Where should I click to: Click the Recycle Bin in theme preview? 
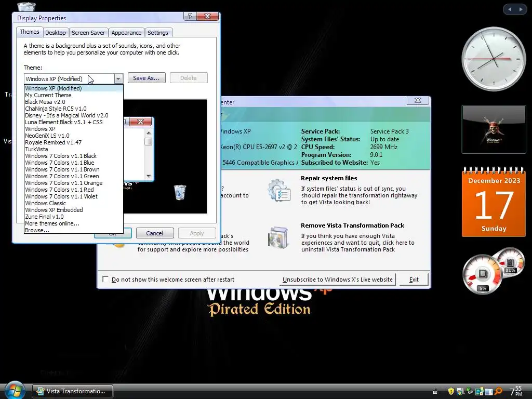click(x=180, y=192)
